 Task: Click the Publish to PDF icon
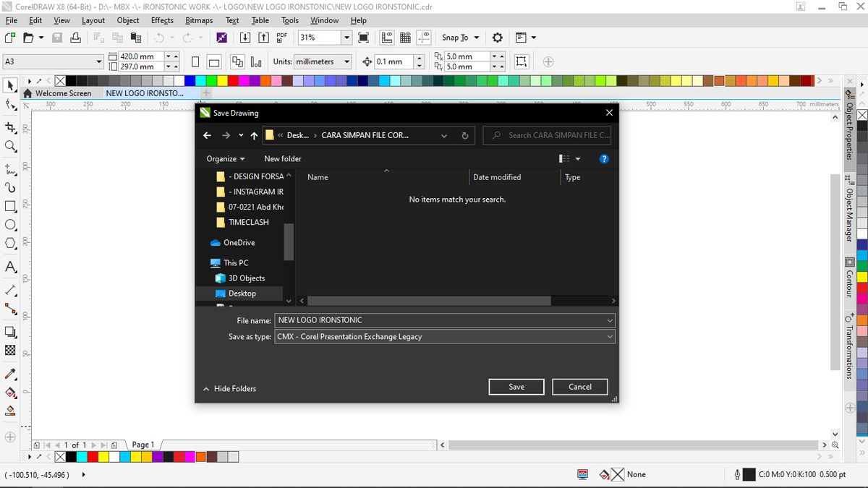pyautogui.click(x=282, y=38)
